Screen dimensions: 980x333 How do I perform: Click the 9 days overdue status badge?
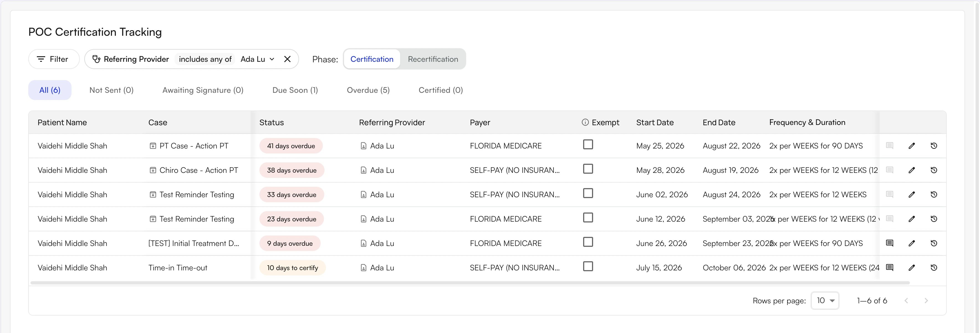coord(290,243)
